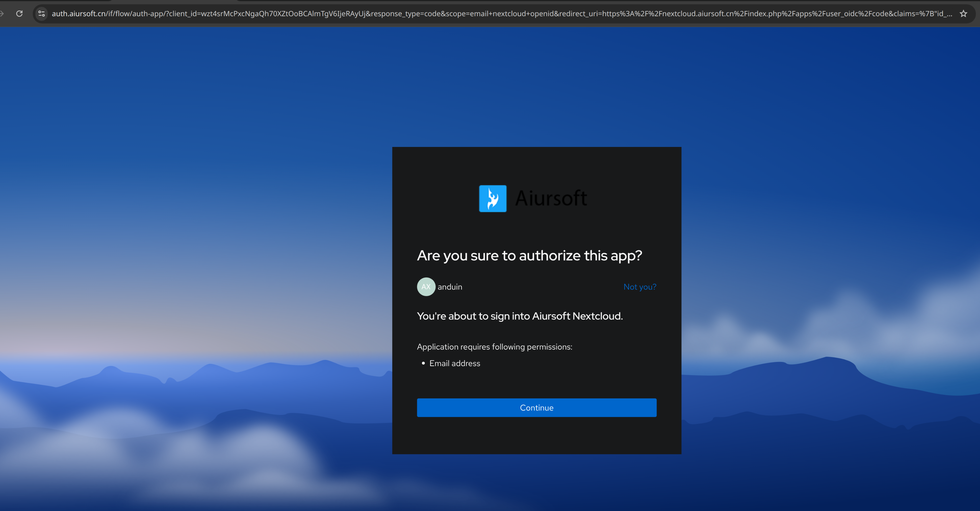The image size is (980, 511).
Task: Click the "Not you?" link
Action: [639, 287]
